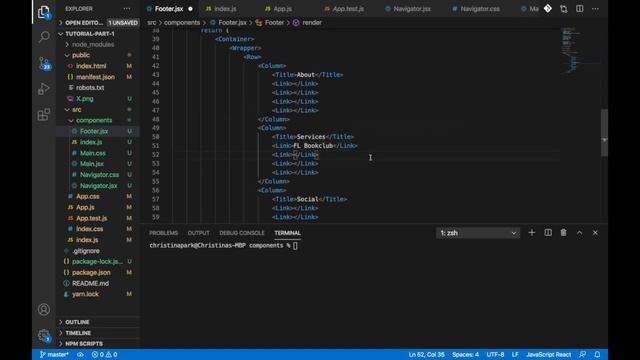The height and width of the screenshot is (360, 640).
Task: Open yarn.lock in the file tree
Action: 98,294
